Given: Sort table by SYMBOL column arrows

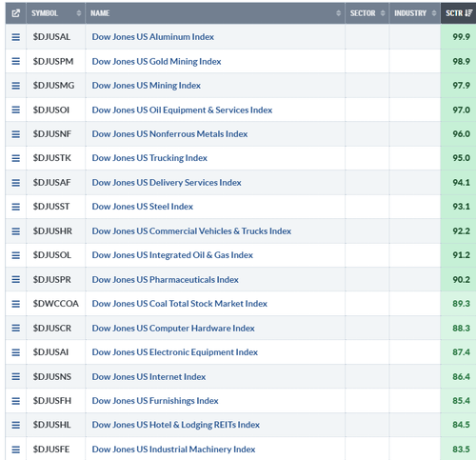Looking at the screenshot, I should tap(79, 13).
